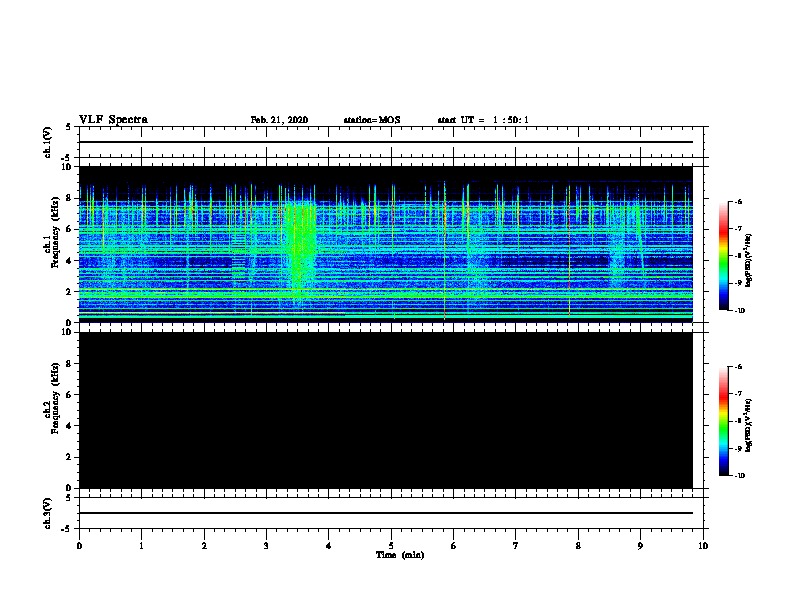Click time axis tick label "3"
This screenshot has width=792, height=612.
[x=266, y=546]
